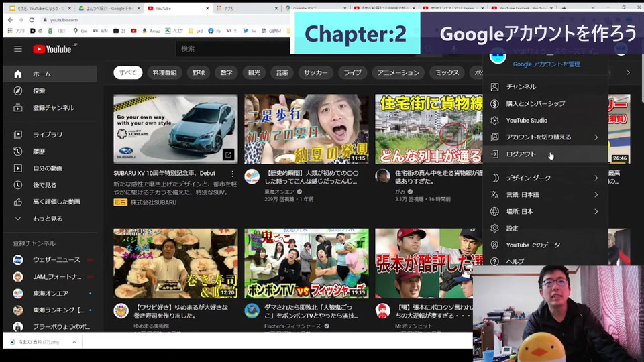
Task: Open 東海オンエア subscription channel
Action: (x=50, y=294)
